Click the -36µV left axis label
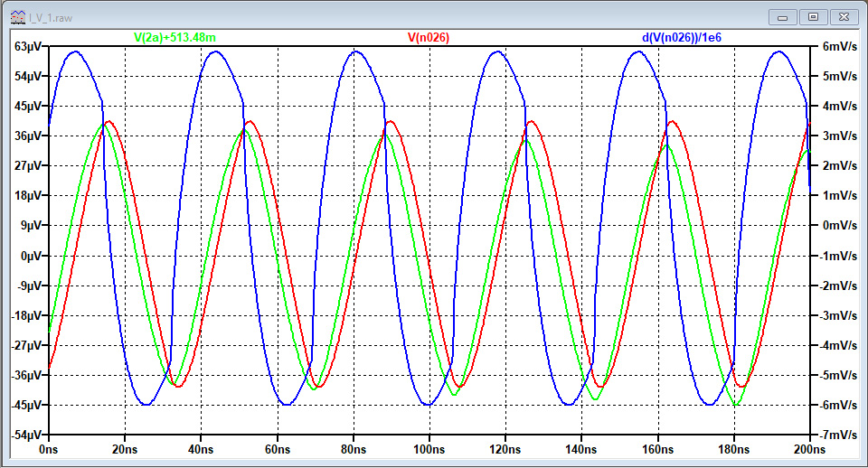The image size is (868, 468). tap(26, 376)
